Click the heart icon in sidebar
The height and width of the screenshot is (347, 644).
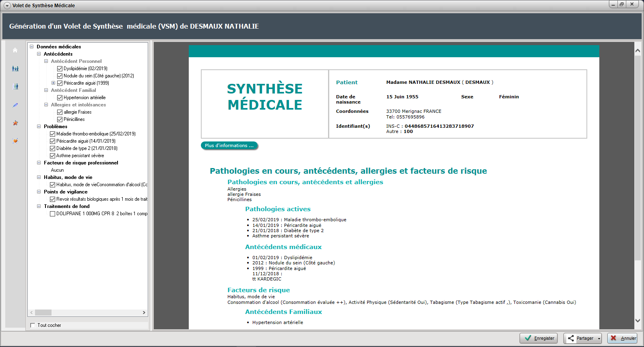(x=15, y=141)
